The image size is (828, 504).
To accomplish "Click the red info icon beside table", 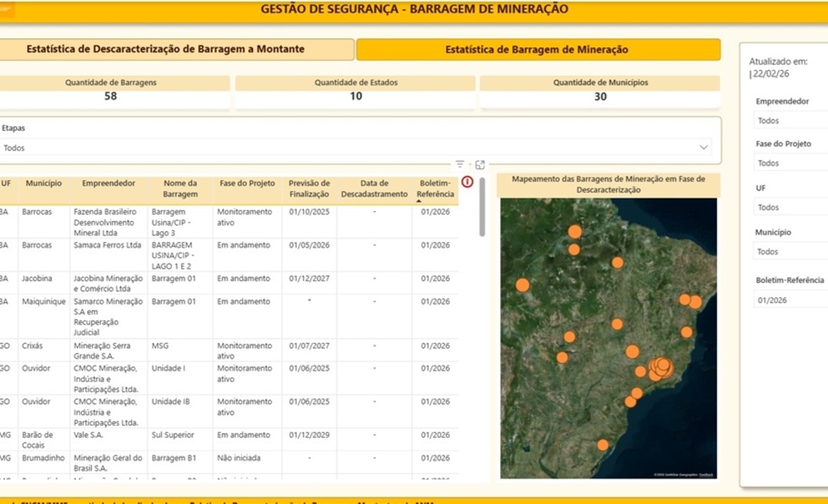I will click(467, 182).
